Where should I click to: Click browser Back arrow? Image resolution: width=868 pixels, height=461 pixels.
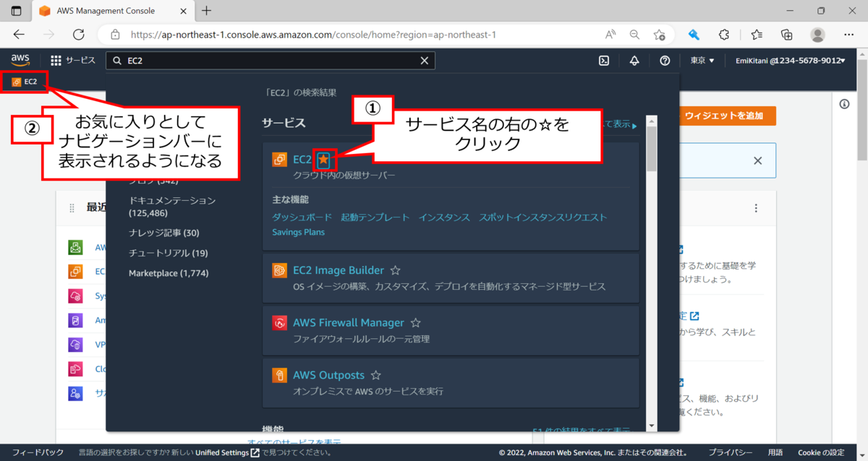20,35
